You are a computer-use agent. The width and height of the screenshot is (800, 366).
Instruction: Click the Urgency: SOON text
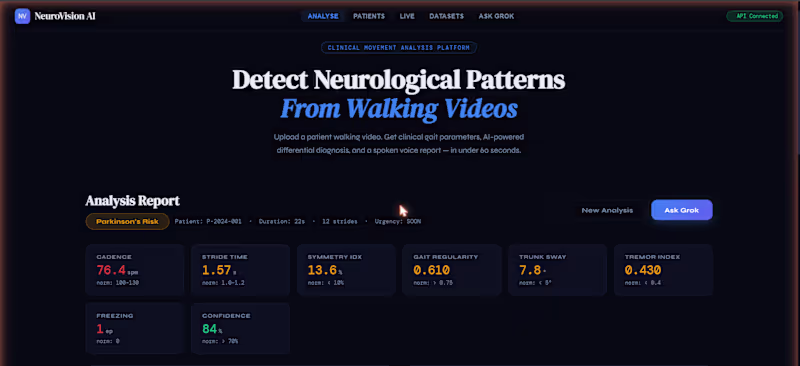click(398, 222)
